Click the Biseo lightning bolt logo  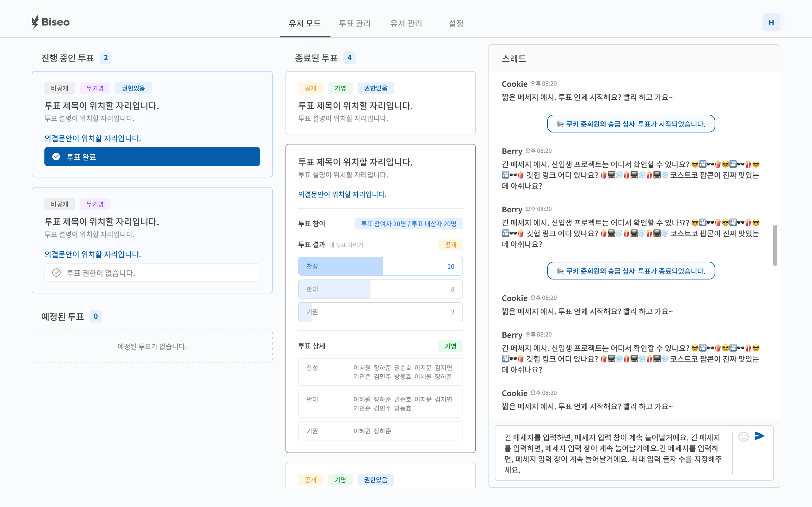click(35, 22)
